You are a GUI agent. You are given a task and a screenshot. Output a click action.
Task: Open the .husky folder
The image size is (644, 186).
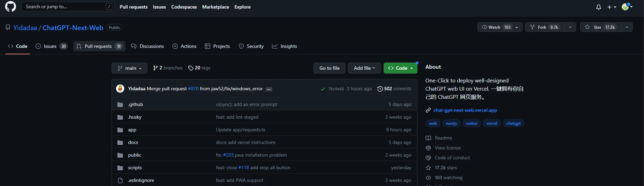[135, 117]
